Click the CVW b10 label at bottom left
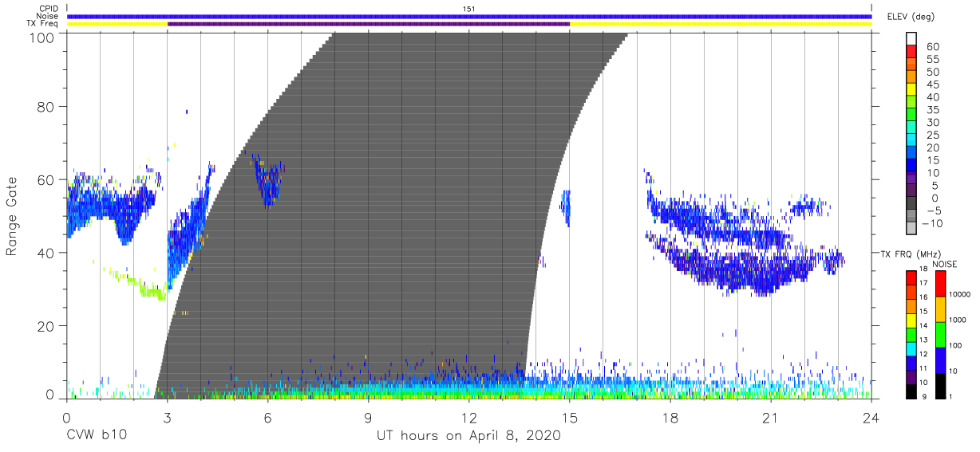Viewport: 980px width, 452px height. [96, 436]
